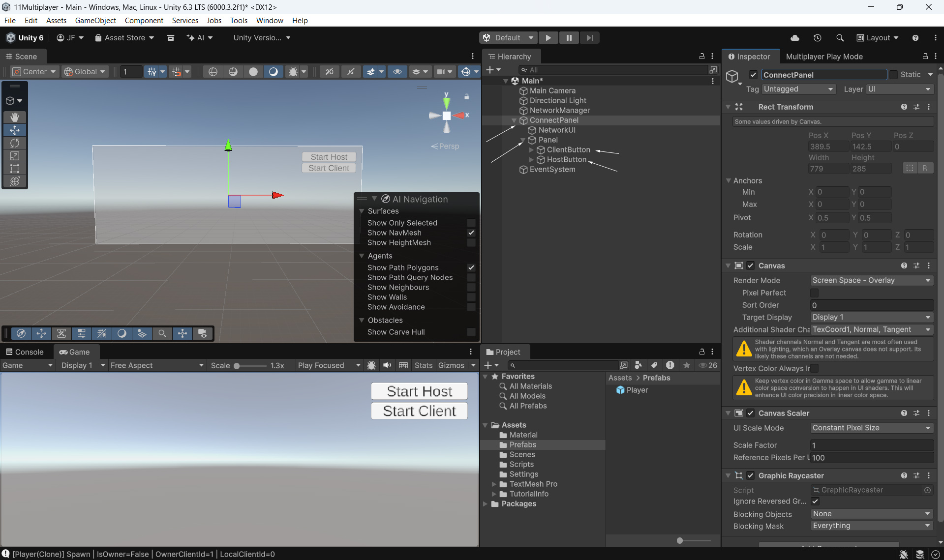Click Start Client button in Game view
Image resolution: width=944 pixels, height=560 pixels.
(419, 411)
